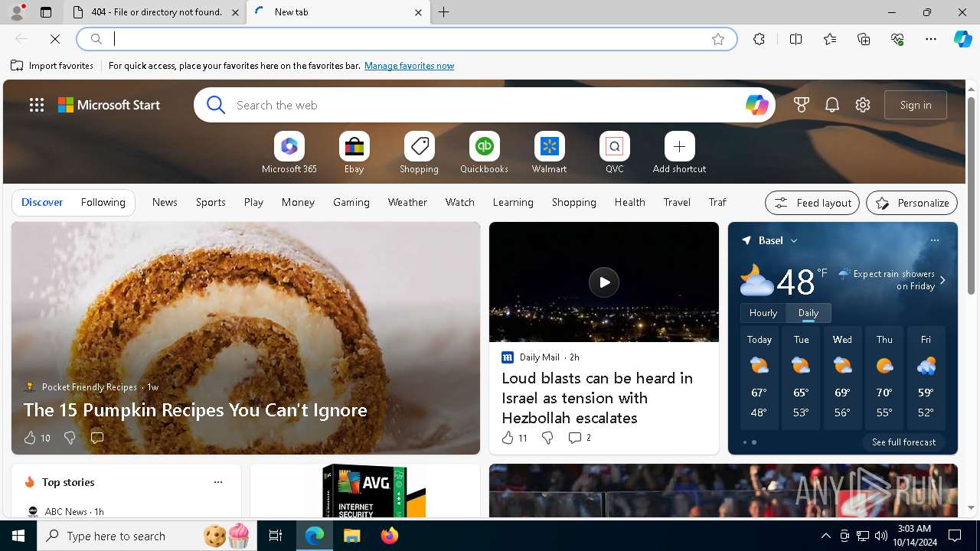Open Microsoft Rewards trophy icon
980x551 pixels.
tap(802, 105)
